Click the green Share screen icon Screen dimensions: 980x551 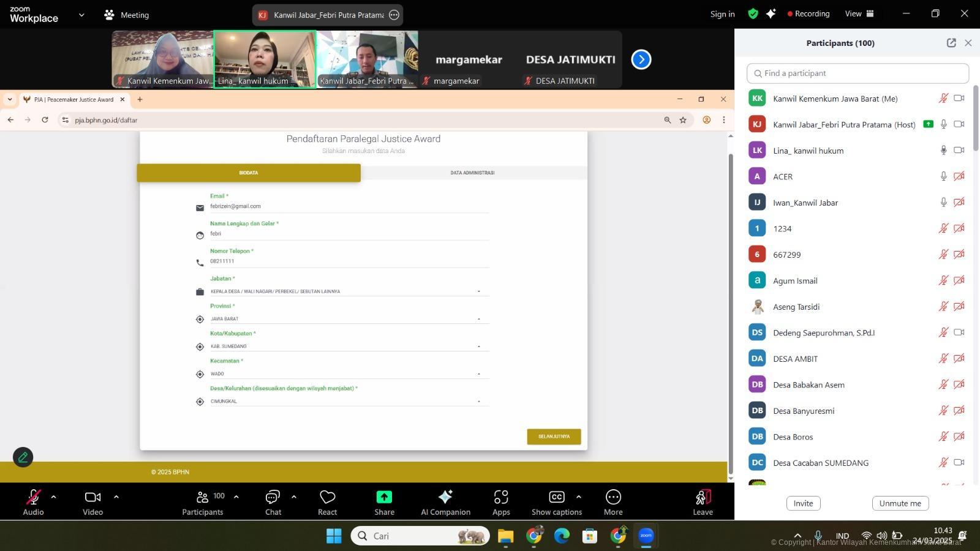point(384,497)
